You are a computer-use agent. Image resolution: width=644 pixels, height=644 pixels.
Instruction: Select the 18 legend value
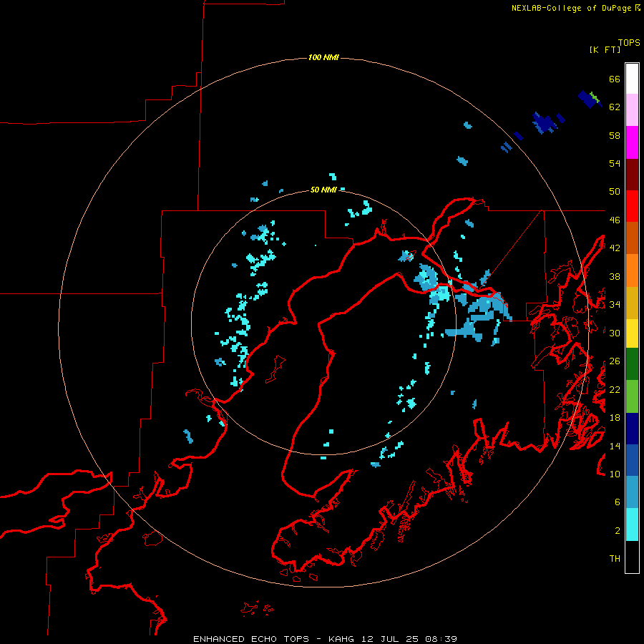(615, 418)
